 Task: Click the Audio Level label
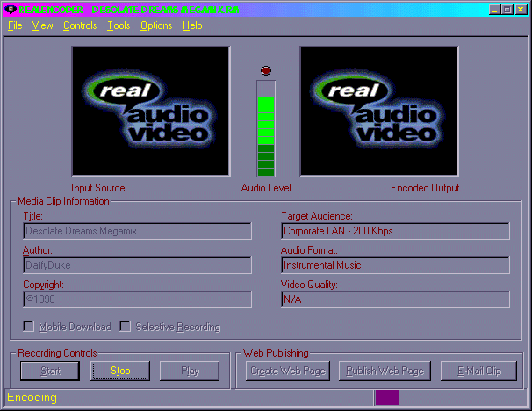point(266,188)
